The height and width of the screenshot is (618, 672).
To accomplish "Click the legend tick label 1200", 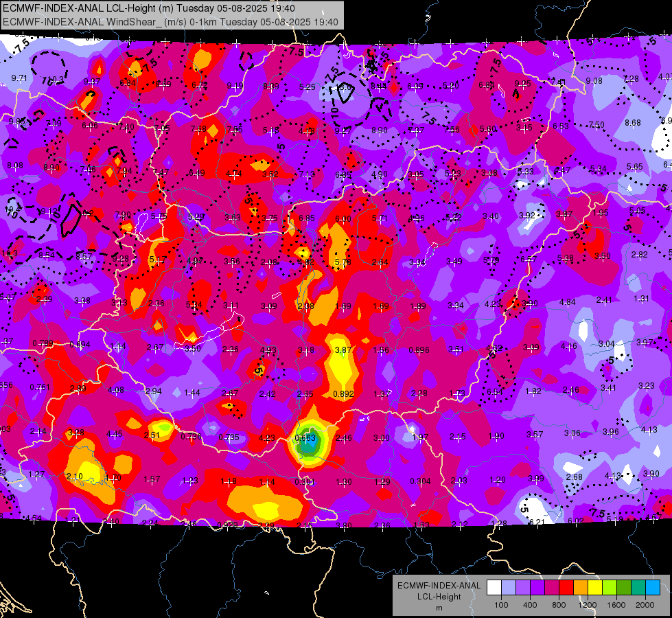I will (588, 605).
